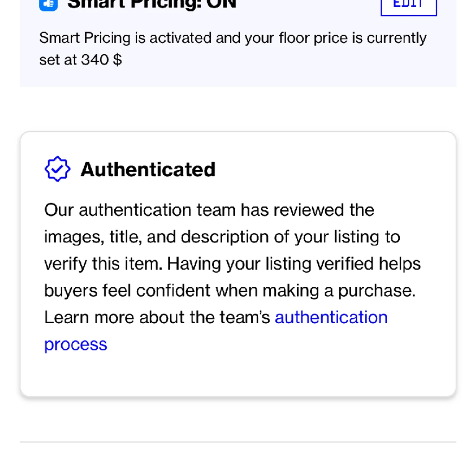Click the 340 $ floor price amount

[x=102, y=60]
